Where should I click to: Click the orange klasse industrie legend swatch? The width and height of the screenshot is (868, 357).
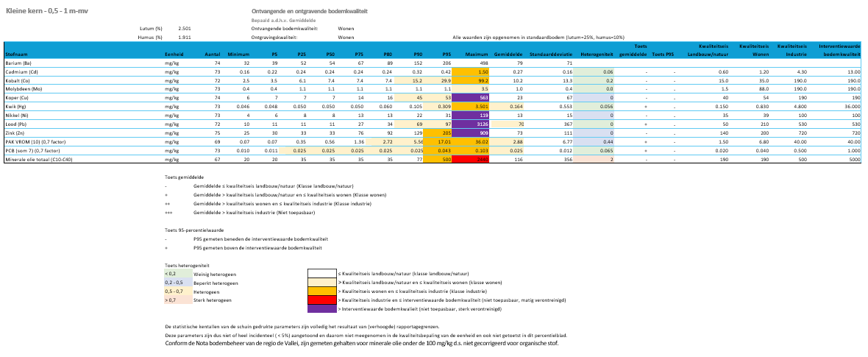pos(321,291)
